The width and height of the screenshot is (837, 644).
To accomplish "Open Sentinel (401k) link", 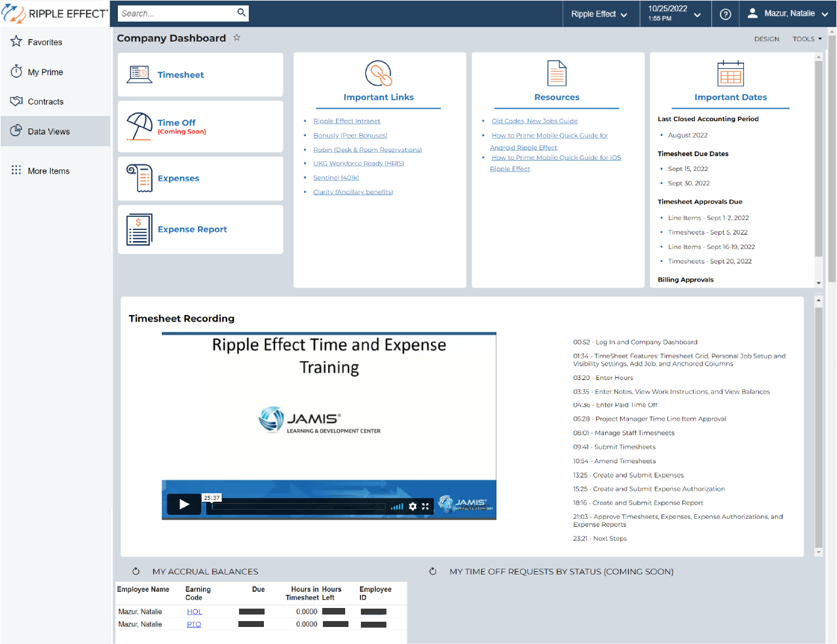I will [336, 178].
